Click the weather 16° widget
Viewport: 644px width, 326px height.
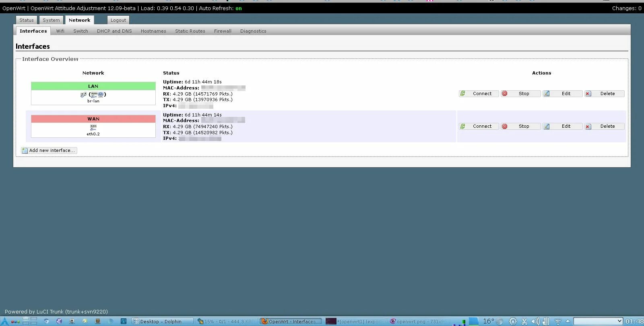493,321
